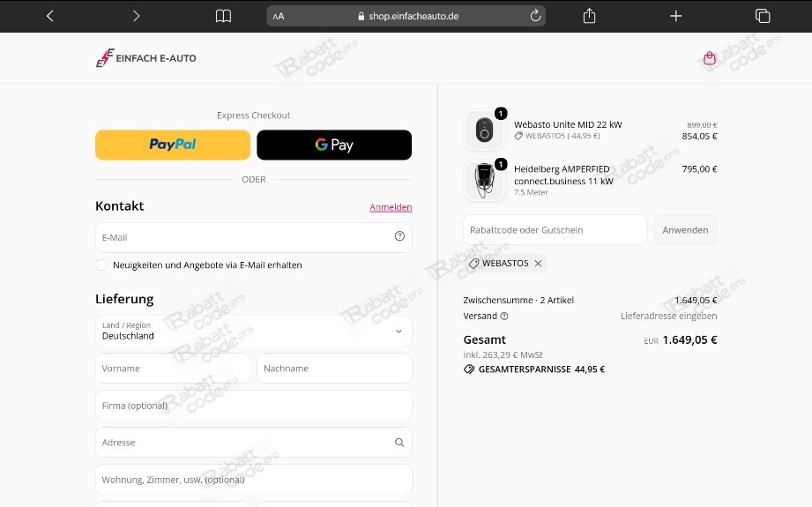
Task: Click the Heidelberg AMPERFIED product thumbnail
Action: pos(484,180)
